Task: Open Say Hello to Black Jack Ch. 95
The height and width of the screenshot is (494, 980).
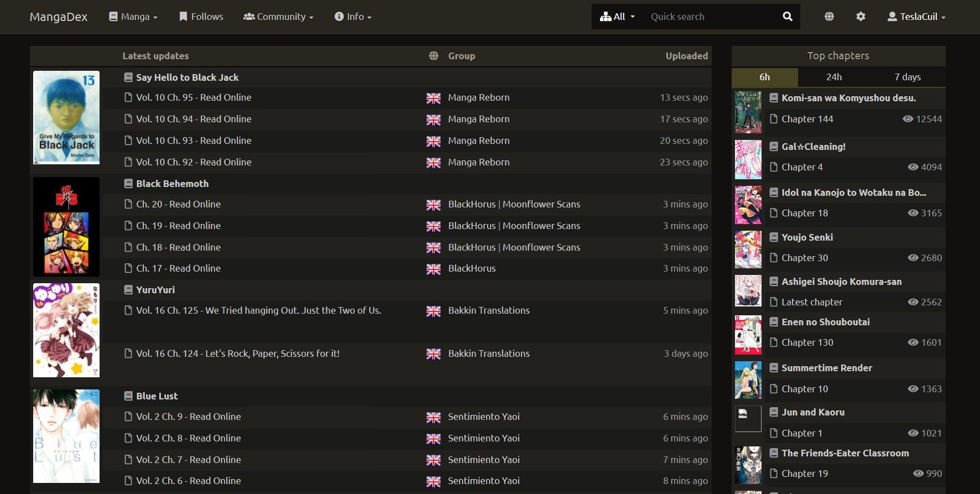Action: [194, 97]
